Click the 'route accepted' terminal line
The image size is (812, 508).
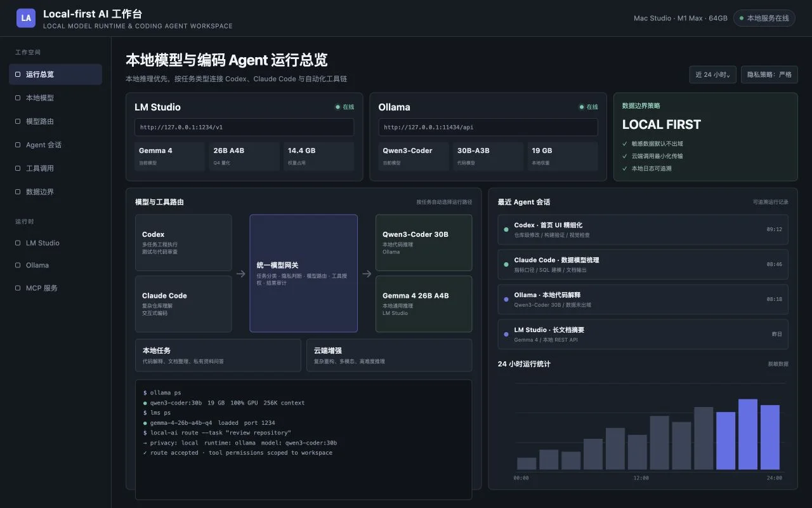tap(237, 453)
